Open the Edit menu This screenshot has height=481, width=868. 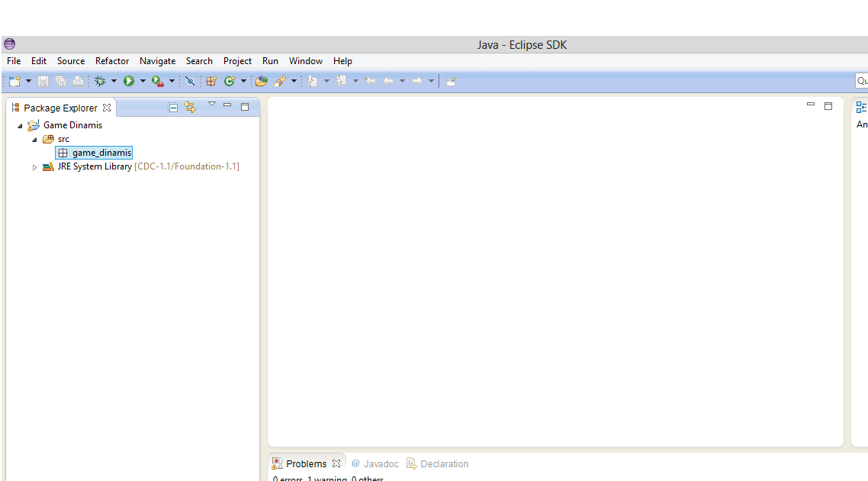39,61
